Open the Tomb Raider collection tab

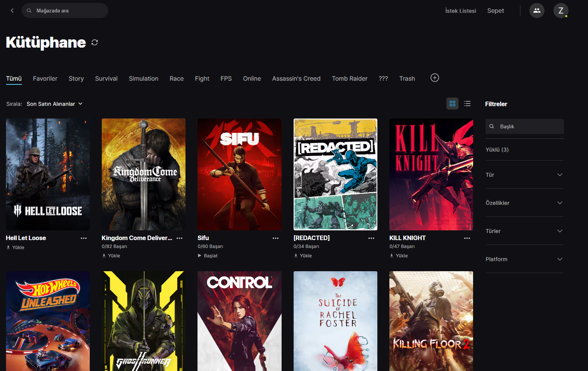[350, 79]
